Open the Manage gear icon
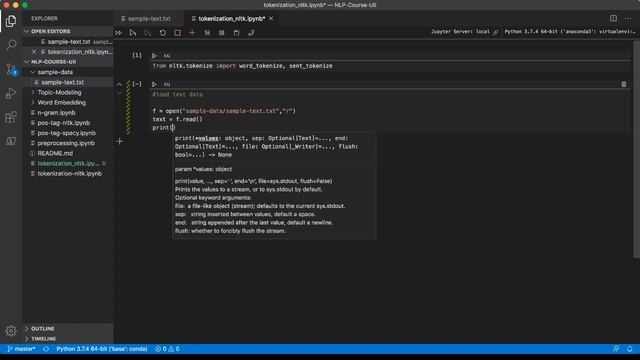Image resolution: width=640 pixels, height=360 pixels. [x=11, y=331]
